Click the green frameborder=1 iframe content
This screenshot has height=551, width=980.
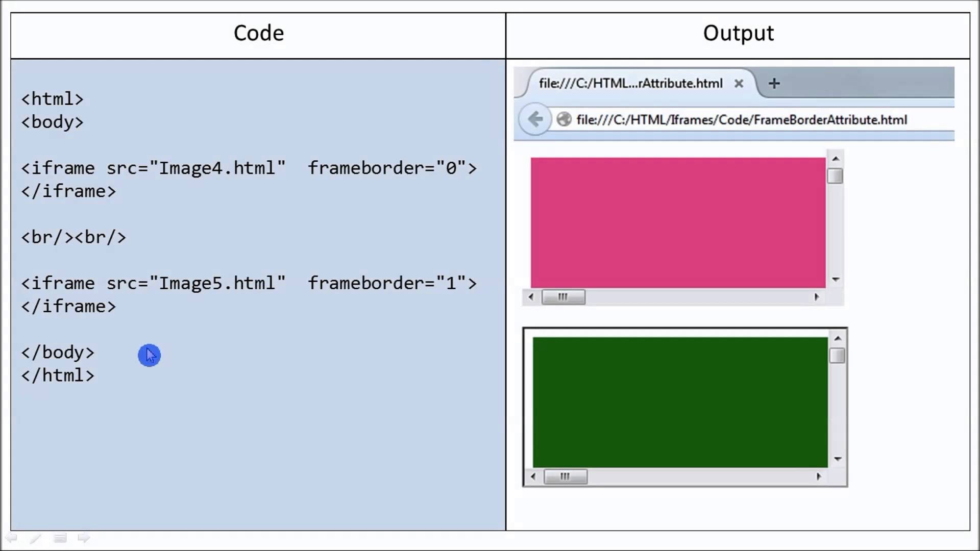coord(679,400)
